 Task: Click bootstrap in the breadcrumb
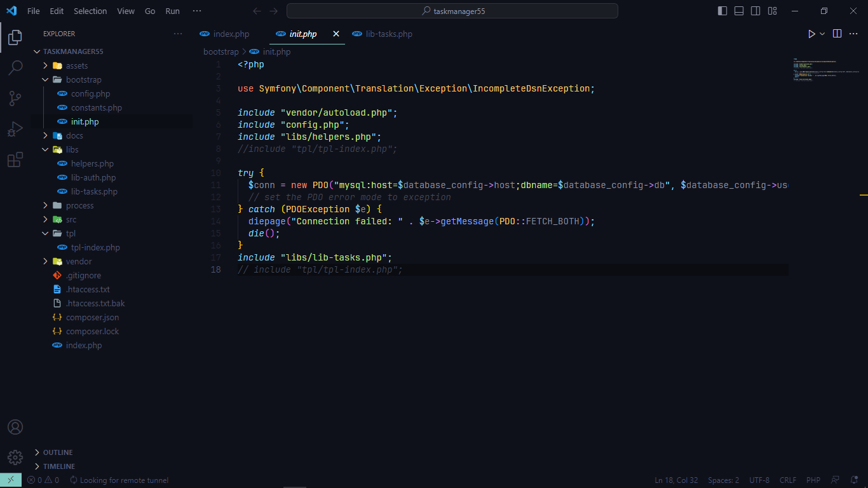pyautogui.click(x=220, y=51)
